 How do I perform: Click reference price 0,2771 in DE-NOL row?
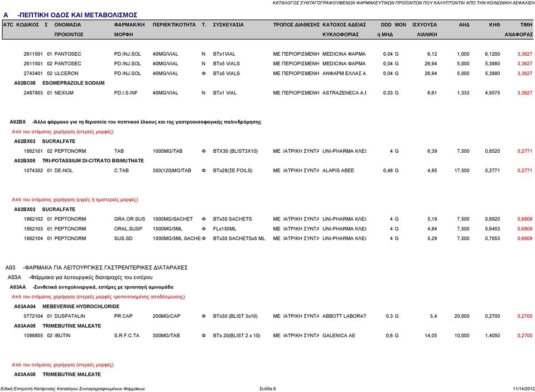[x=525, y=171]
